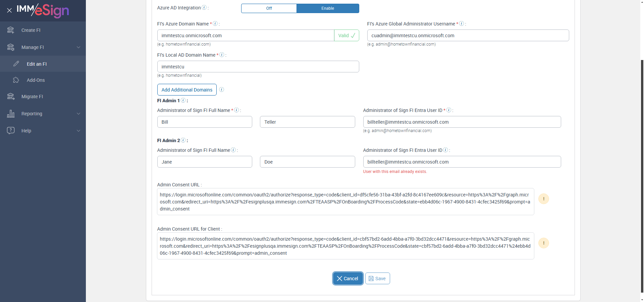The image size is (644, 302).
Task: Click the FI Admin 2 info icon
Action: [x=183, y=140]
